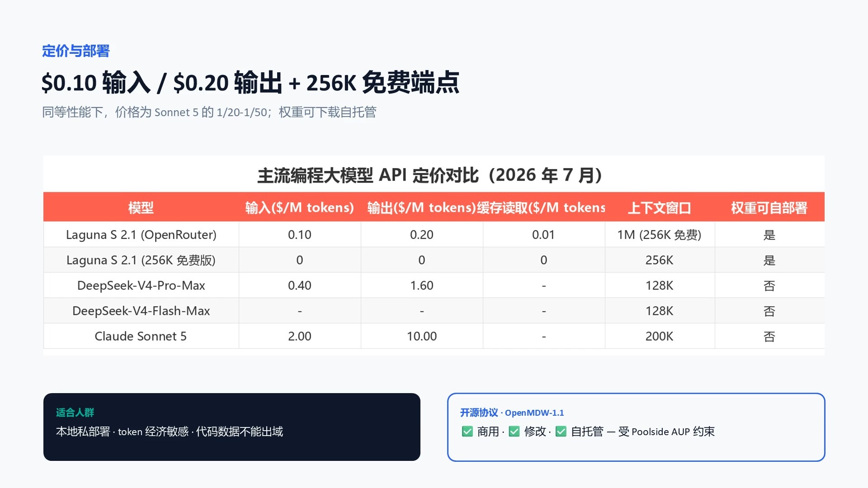The height and width of the screenshot is (488, 868).
Task: Select the DeepSeek-V4-Flash-Max row label
Action: click(x=141, y=310)
